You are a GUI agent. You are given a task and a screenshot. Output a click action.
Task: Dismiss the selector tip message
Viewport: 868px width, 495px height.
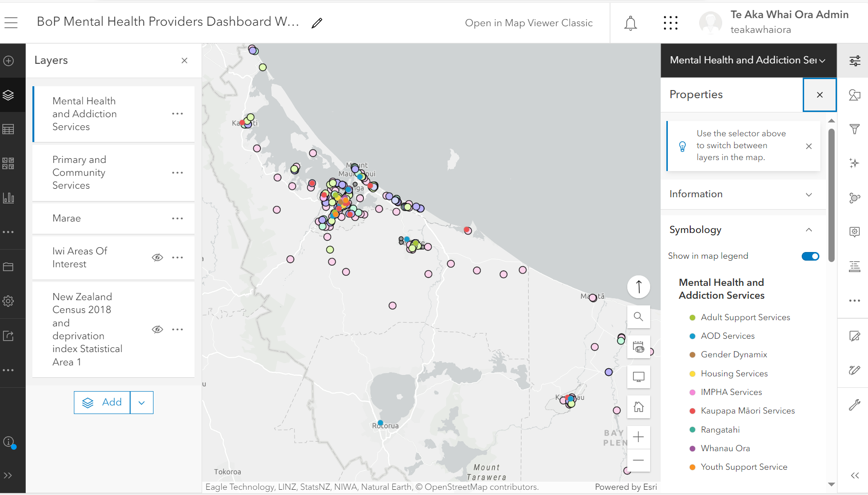point(809,146)
